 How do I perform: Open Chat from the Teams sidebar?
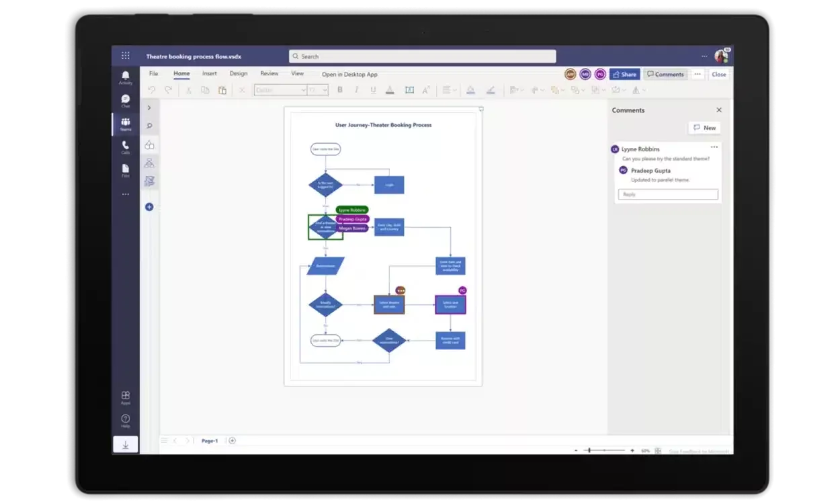[126, 100]
